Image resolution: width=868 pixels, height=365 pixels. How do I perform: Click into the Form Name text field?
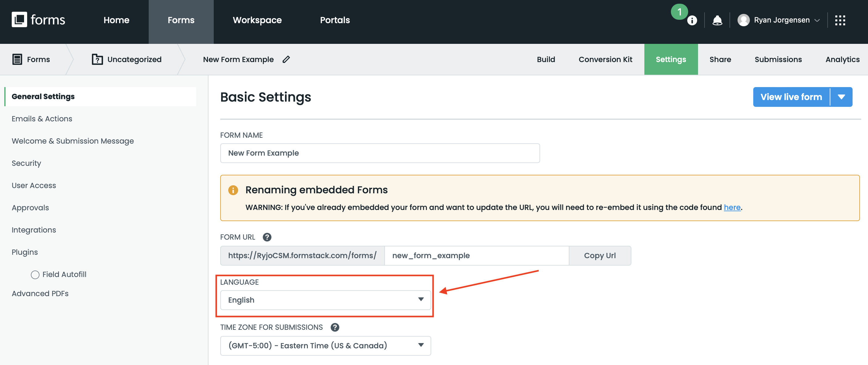(380, 153)
